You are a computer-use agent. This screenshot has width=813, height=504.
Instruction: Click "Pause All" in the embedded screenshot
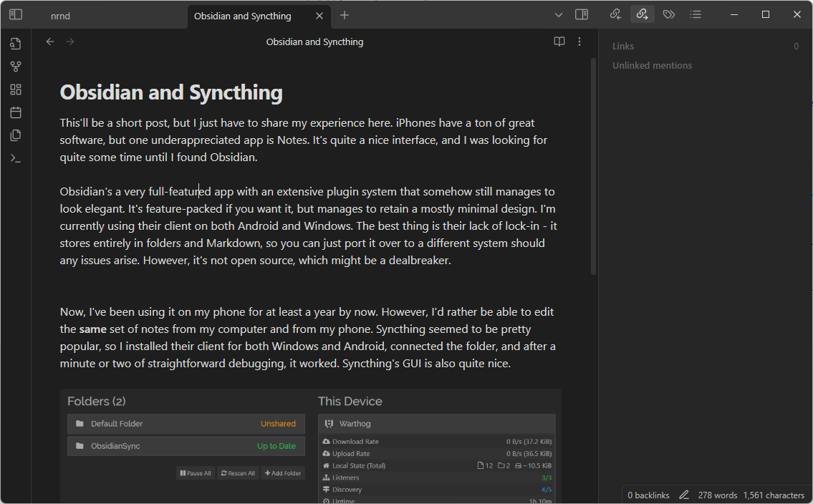click(196, 473)
